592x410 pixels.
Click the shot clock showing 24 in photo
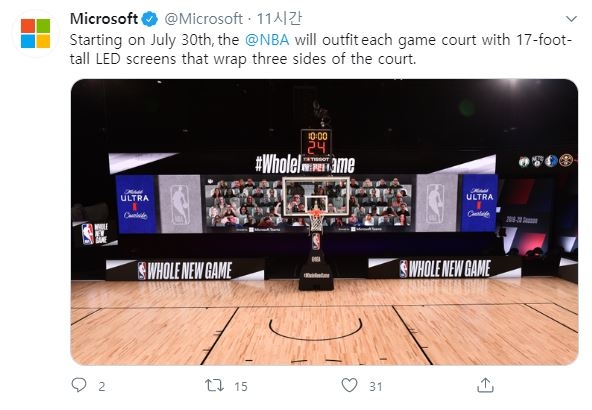click(316, 148)
